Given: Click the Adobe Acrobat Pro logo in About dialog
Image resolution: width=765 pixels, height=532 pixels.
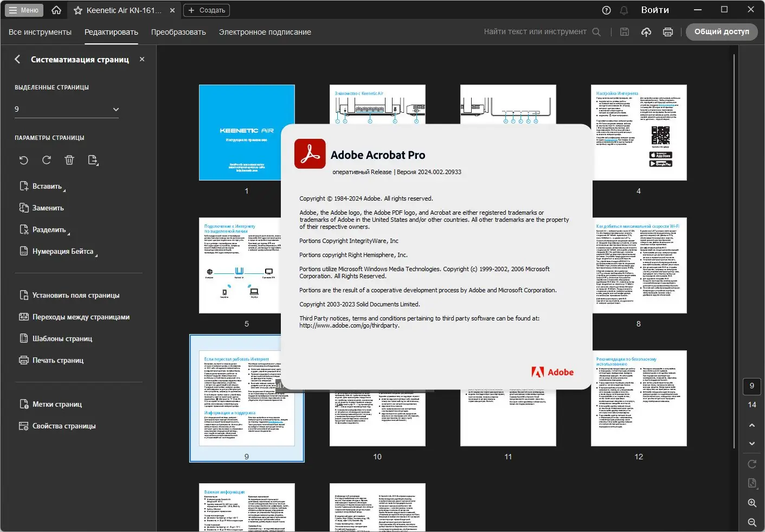Looking at the screenshot, I should coord(310,154).
